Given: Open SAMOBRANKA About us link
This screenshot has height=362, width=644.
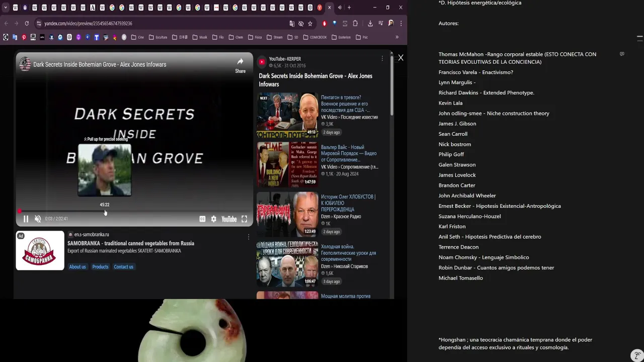Looking at the screenshot, I should tap(77, 267).
